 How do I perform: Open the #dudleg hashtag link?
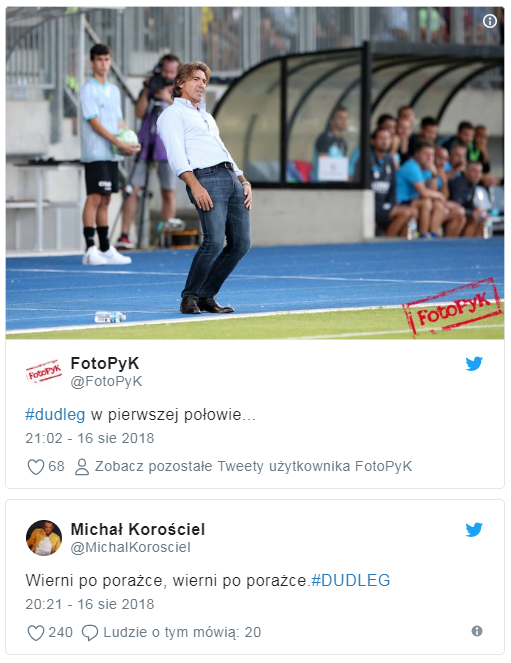click(x=55, y=414)
